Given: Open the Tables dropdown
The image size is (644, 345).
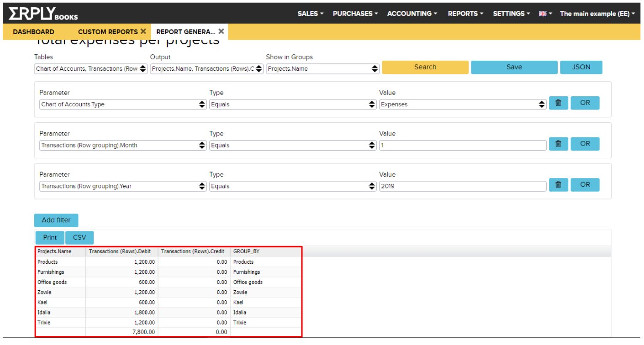Looking at the screenshot, I should coord(91,69).
